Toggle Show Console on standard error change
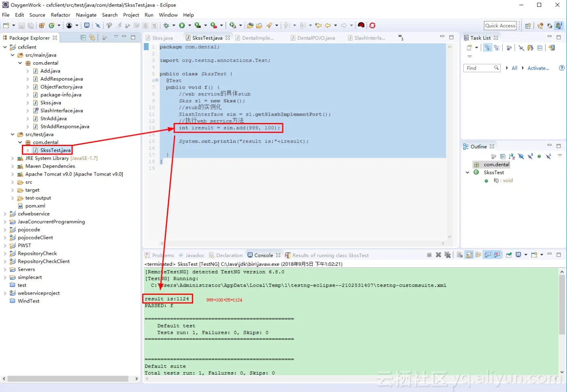 coord(497,255)
